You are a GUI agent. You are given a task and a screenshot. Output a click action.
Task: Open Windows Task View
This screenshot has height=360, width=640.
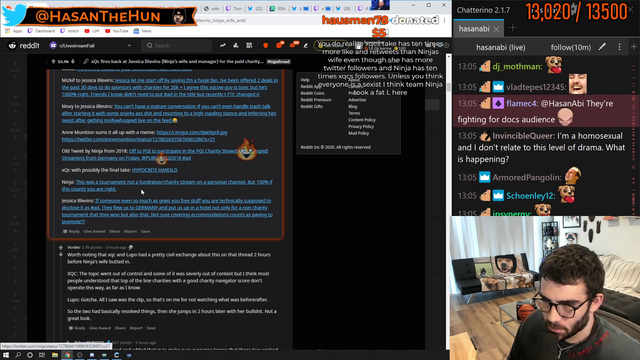pyautogui.click(x=42, y=355)
